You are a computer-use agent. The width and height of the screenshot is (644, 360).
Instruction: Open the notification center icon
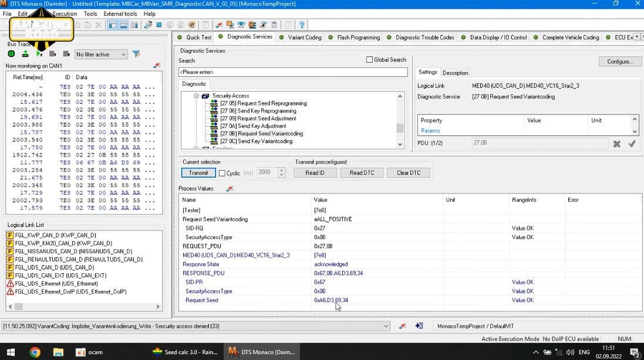pos(634,352)
